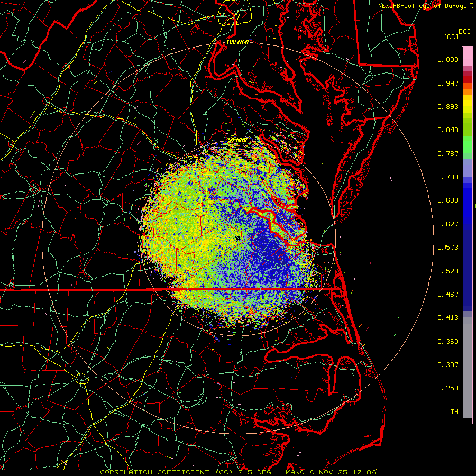Click the Correlation Coefficient product caption
The height and width of the screenshot is (476, 476).
238,472
